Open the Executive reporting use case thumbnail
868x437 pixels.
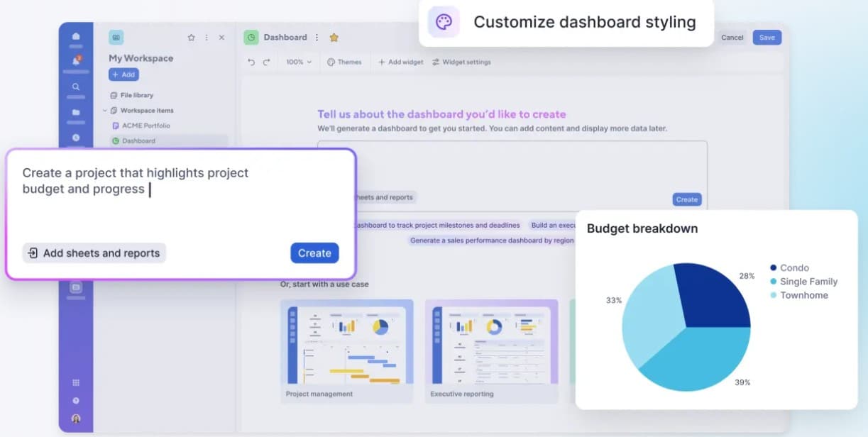click(491, 342)
